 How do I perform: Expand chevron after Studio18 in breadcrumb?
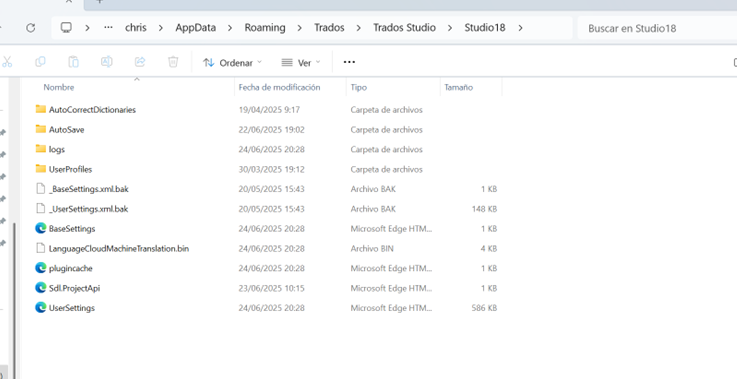[520, 28]
